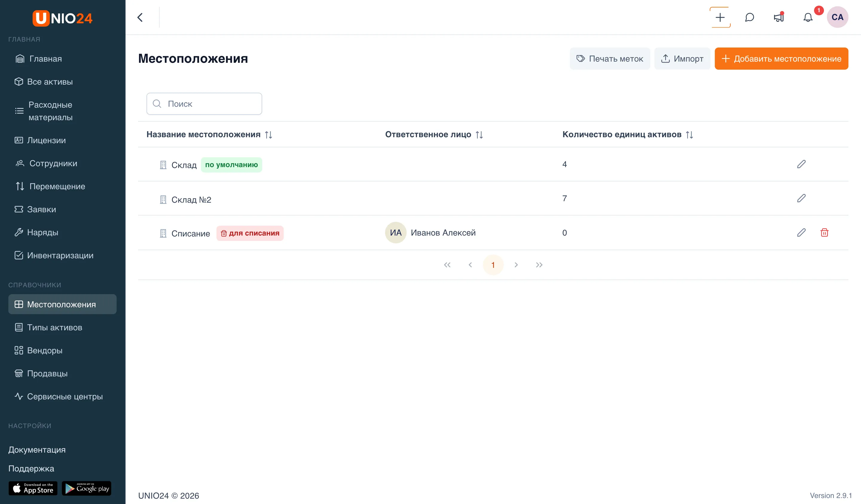Select page 1 in pagination
The image size is (861, 504).
[493, 265]
